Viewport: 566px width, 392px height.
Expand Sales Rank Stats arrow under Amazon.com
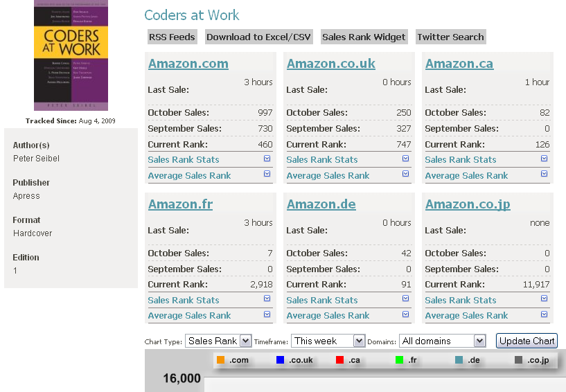point(267,159)
